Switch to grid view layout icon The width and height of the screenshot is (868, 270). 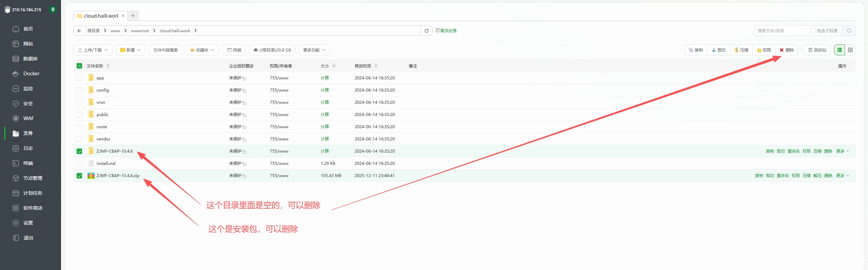pos(850,50)
